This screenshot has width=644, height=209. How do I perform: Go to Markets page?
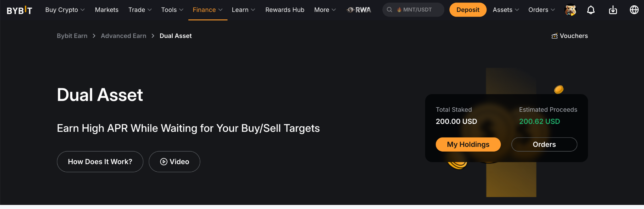tap(107, 10)
